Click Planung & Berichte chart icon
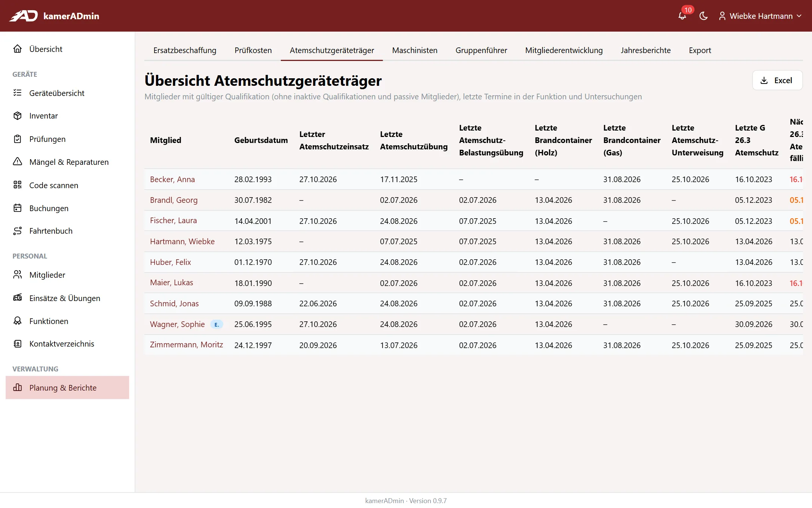The image size is (812, 508). point(18,388)
